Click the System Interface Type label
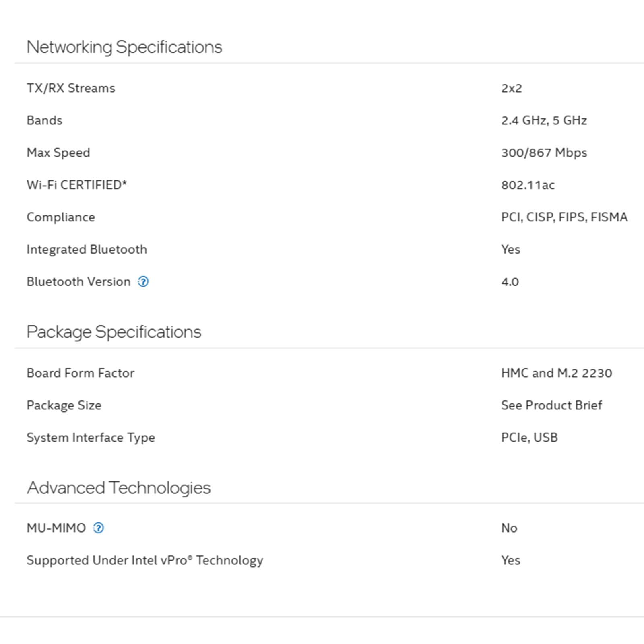Screen dimensions: 644x644 pos(91,438)
